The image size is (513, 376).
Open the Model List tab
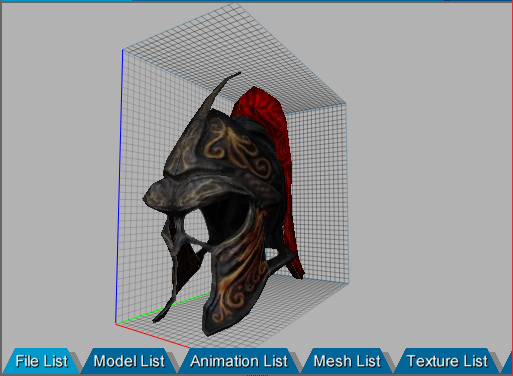(129, 361)
